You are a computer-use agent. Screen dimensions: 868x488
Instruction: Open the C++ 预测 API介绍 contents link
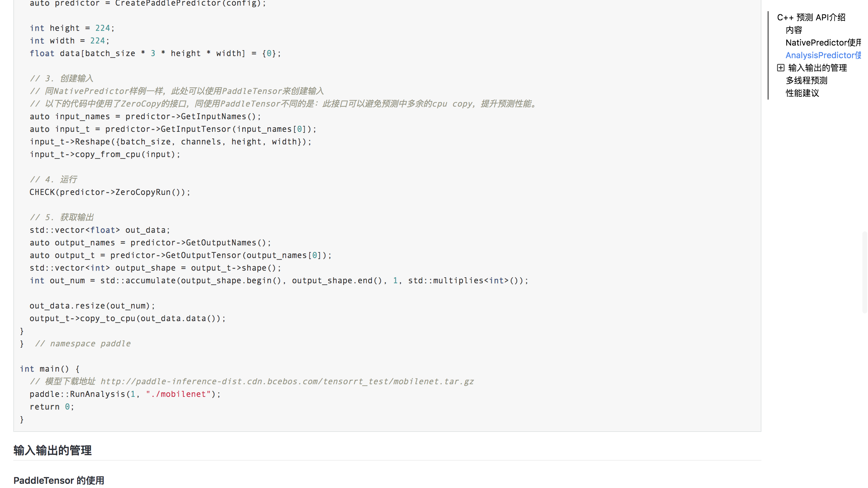tap(811, 18)
